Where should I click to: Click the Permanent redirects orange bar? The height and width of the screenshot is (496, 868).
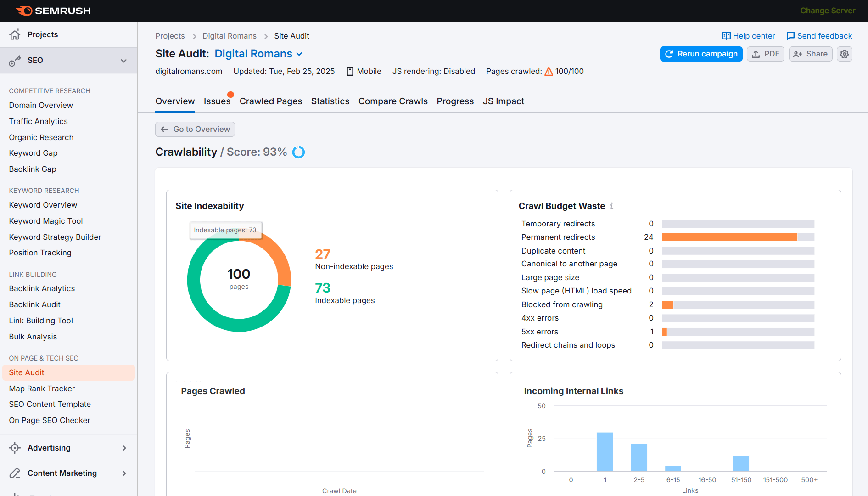tap(729, 237)
